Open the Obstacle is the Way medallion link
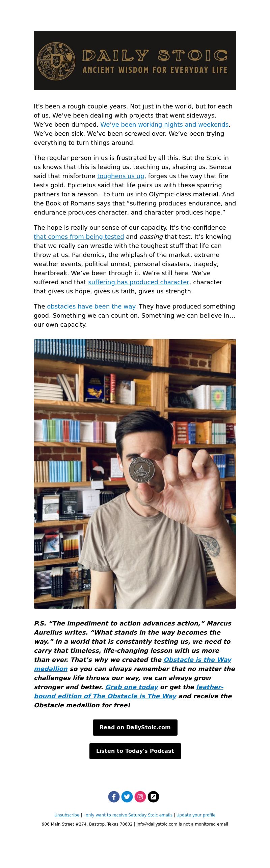 point(197,660)
